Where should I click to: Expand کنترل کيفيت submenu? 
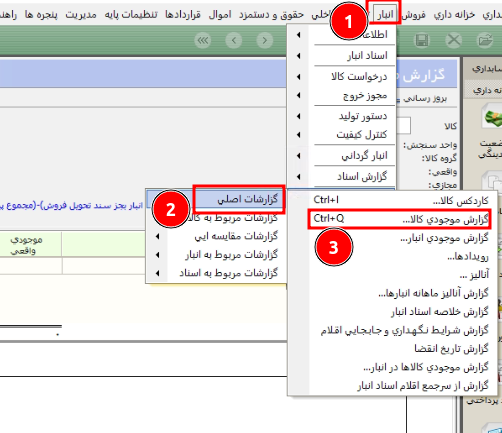click(342, 135)
